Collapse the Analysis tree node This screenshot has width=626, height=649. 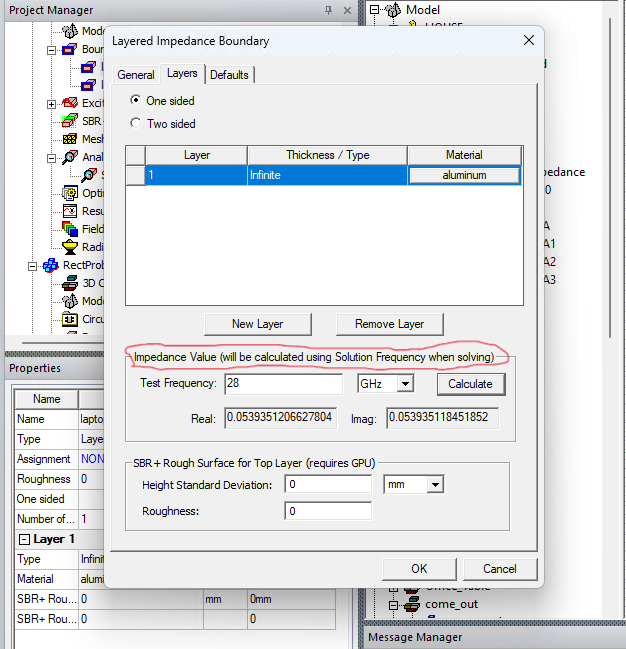(51, 158)
